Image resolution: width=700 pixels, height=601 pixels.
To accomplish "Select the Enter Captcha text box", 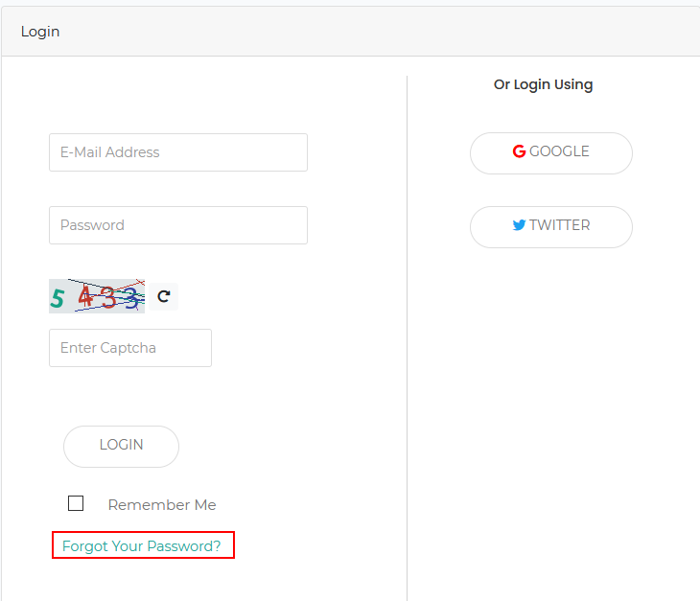I will (x=130, y=348).
